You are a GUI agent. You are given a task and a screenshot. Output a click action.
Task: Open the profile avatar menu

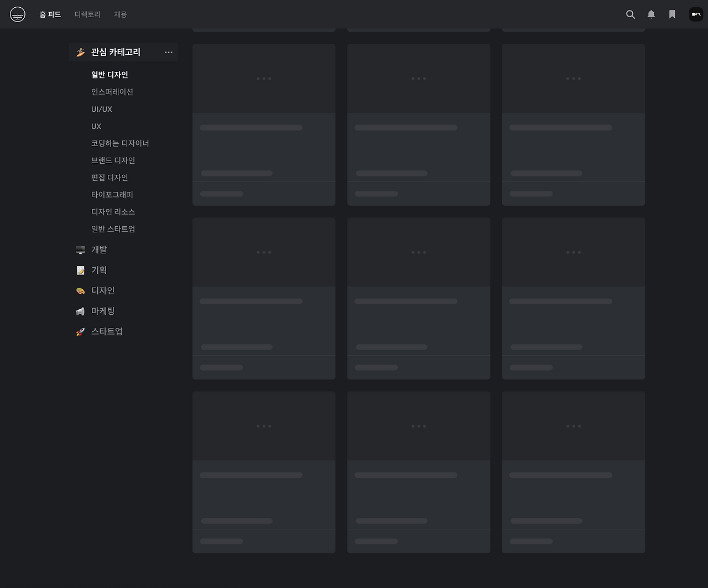point(696,14)
